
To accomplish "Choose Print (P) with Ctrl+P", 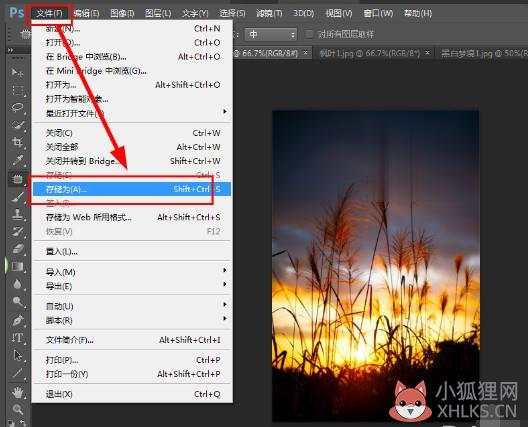I will (131, 360).
